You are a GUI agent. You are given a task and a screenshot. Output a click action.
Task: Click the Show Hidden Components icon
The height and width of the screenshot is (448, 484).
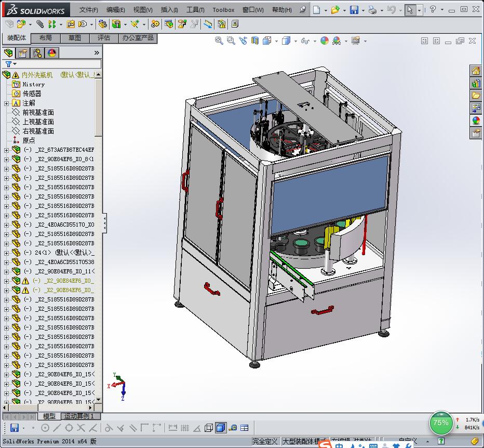point(103,24)
